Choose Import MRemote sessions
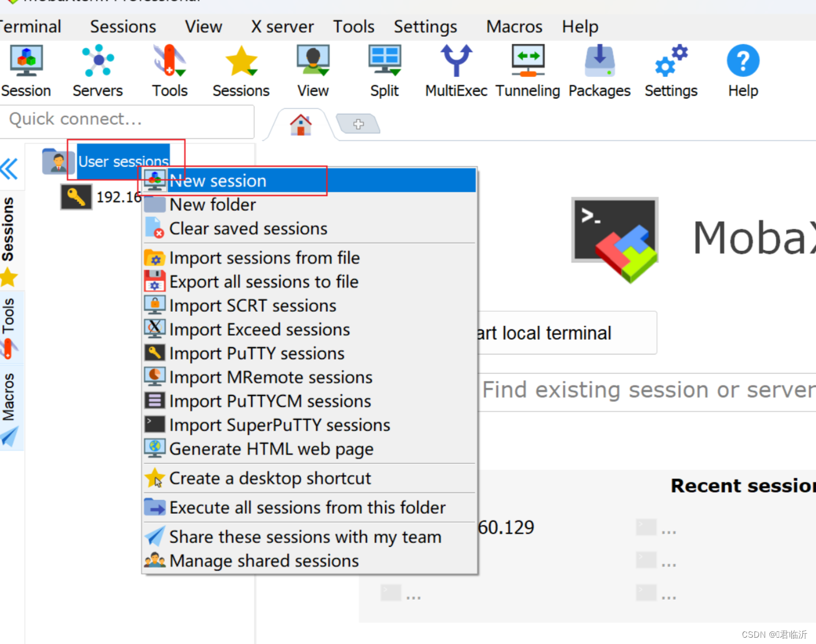This screenshot has width=816, height=644. tap(310, 377)
